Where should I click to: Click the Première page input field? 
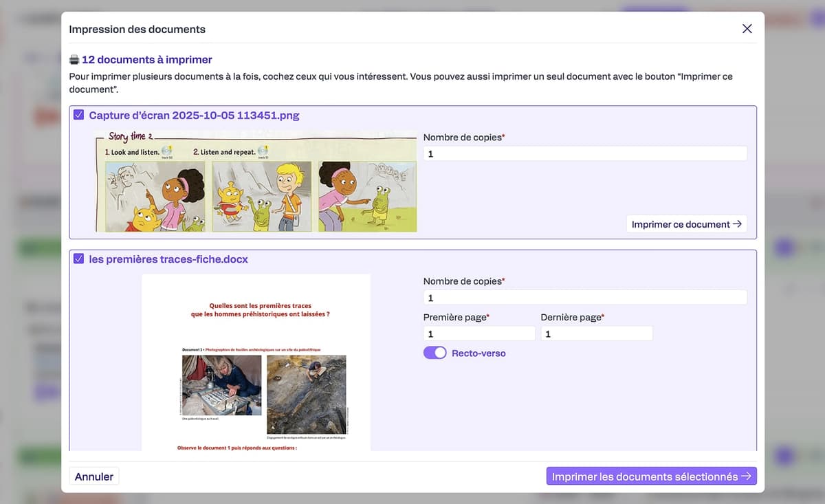[478, 334]
